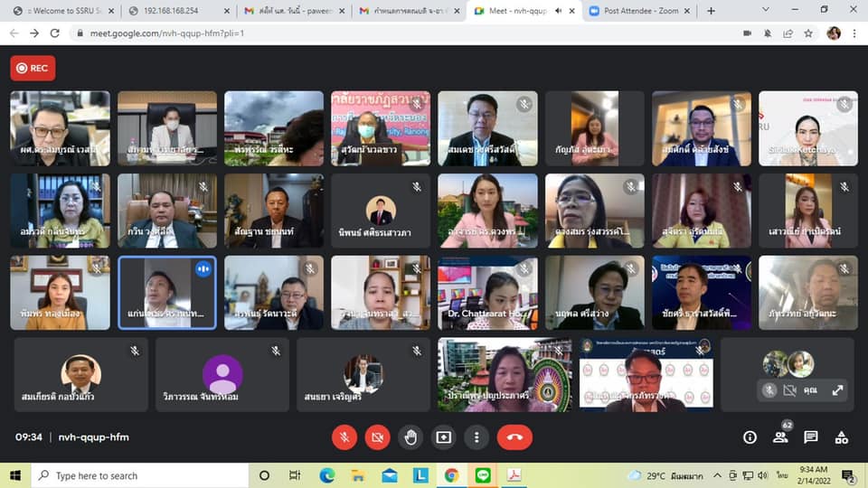The height and width of the screenshot is (488, 868).
Task: Unmute the microphone in Meet toolbar
Action: point(344,437)
